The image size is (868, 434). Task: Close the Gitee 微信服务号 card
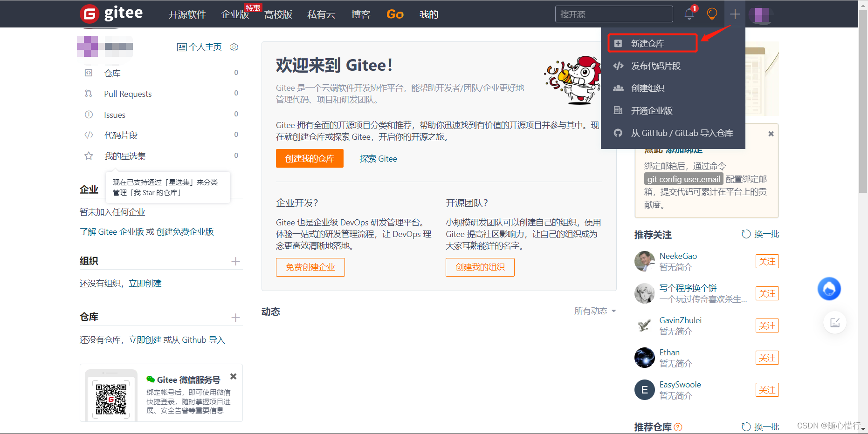(234, 376)
